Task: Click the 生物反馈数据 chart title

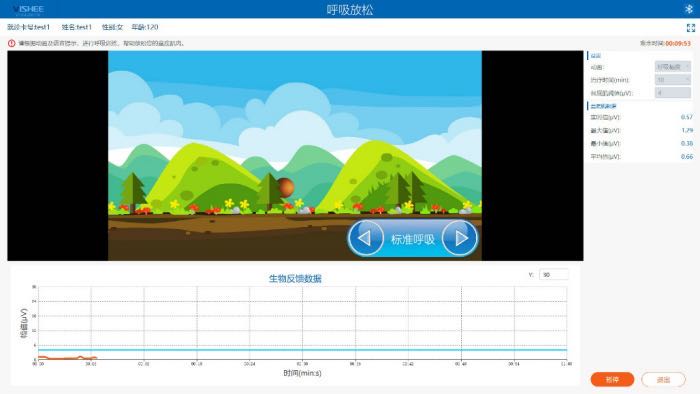Action: coord(295,278)
